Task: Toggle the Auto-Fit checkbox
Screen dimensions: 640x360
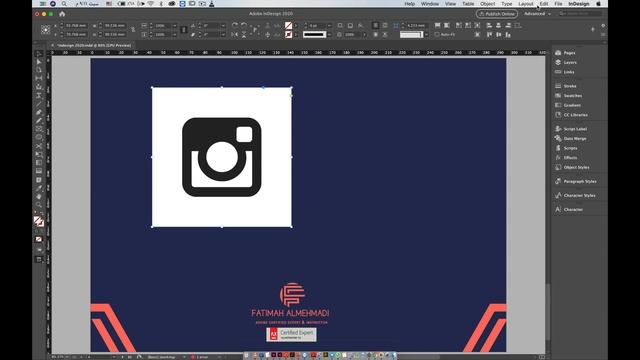Action: (x=437, y=35)
